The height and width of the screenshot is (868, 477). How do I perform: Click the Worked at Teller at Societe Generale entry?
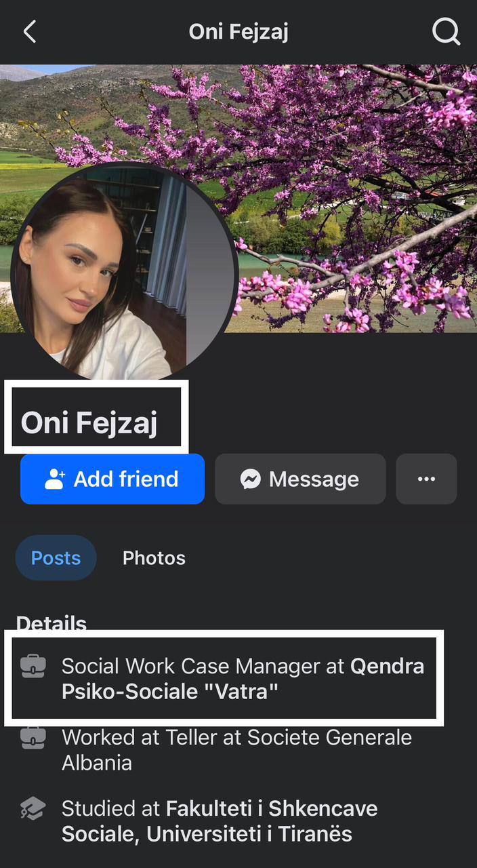click(x=236, y=750)
